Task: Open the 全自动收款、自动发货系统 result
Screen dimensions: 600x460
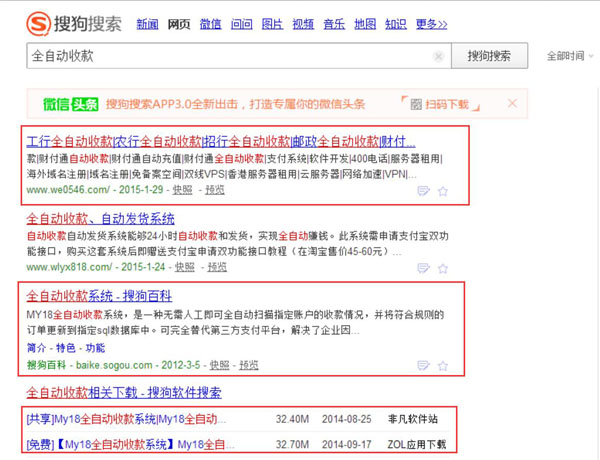Action: coord(100,219)
